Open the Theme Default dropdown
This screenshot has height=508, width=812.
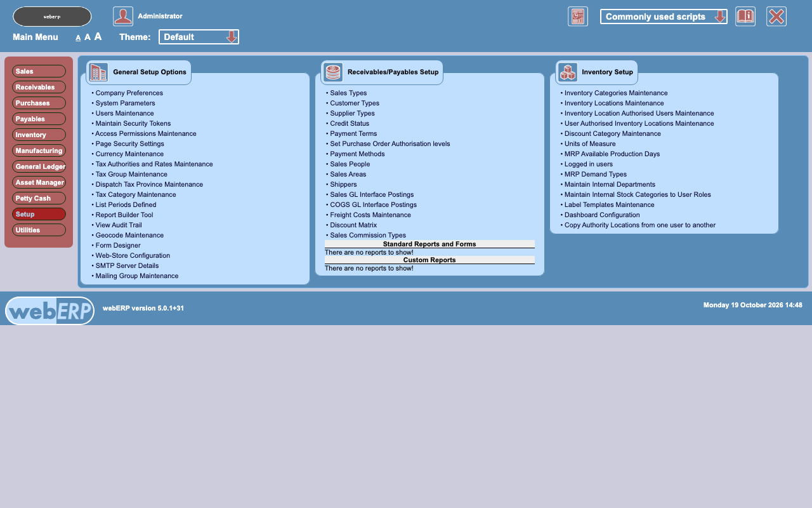(199, 37)
